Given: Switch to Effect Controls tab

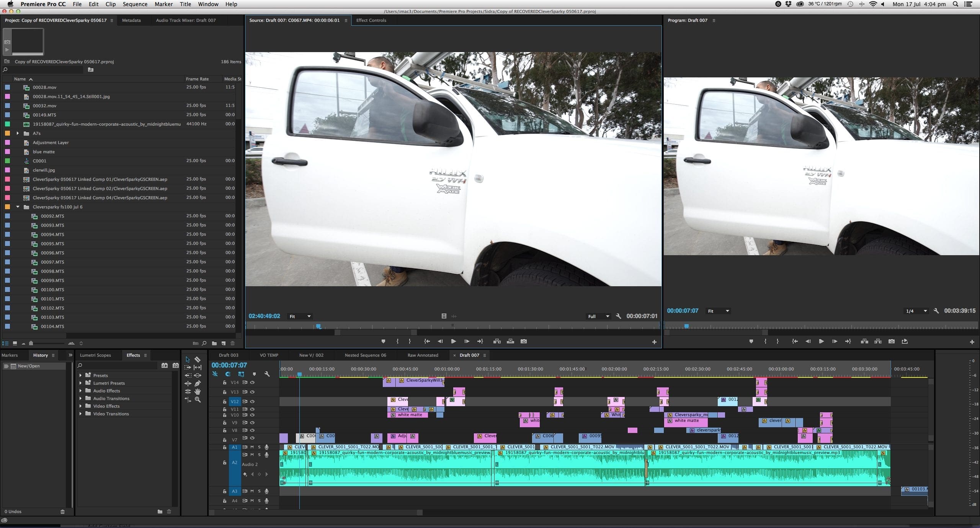Looking at the screenshot, I should [x=371, y=20].
